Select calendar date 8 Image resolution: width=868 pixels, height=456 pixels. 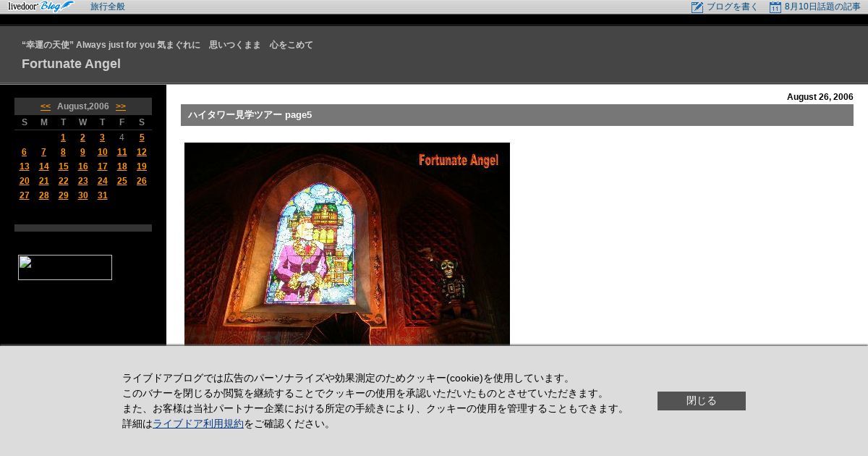coord(64,152)
